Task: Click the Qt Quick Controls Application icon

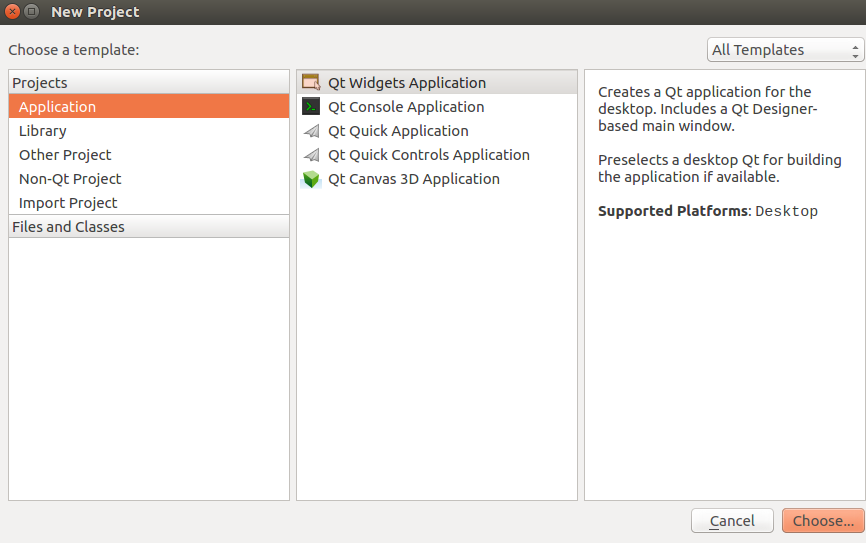Action: point(311,155)
